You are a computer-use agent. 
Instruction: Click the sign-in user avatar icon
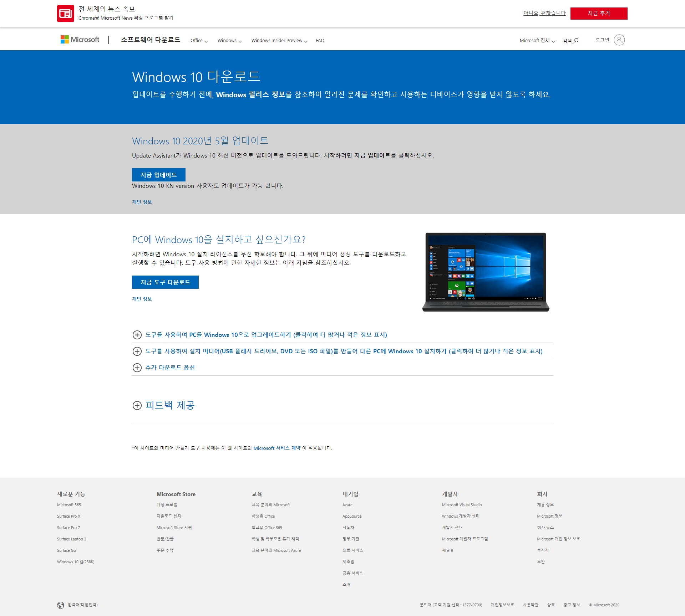[619, 40]
